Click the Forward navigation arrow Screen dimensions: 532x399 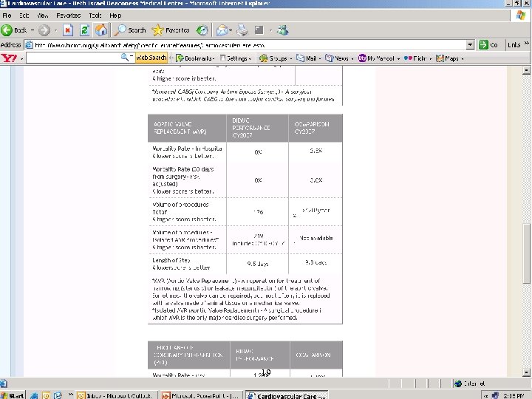coord(44,30)
